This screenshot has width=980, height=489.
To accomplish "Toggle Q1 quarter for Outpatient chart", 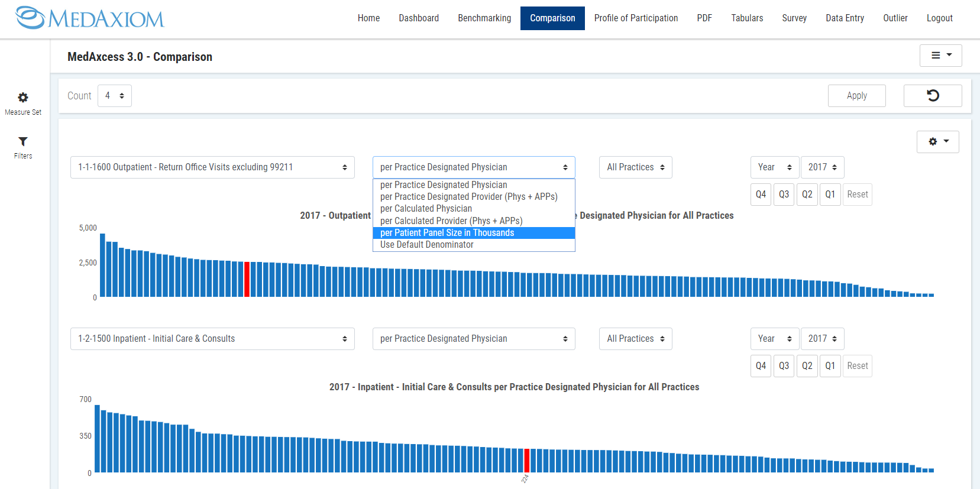I will pos(830,195).
